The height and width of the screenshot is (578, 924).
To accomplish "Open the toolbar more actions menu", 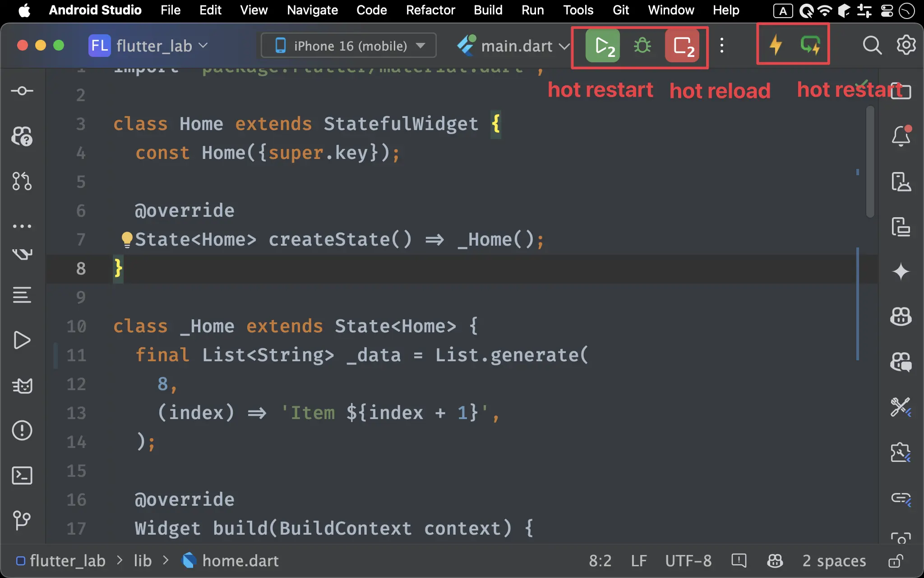I will [x=722, y=45].
